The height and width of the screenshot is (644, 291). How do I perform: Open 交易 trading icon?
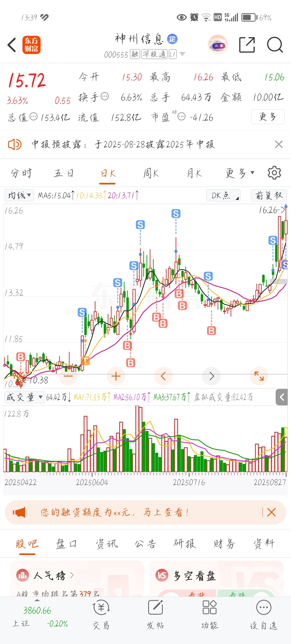coord(101,615)
